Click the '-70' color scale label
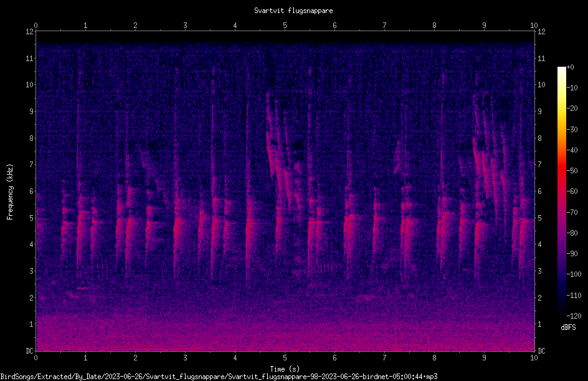The width and height of the screenshot is (588, 381). point(572,213)
